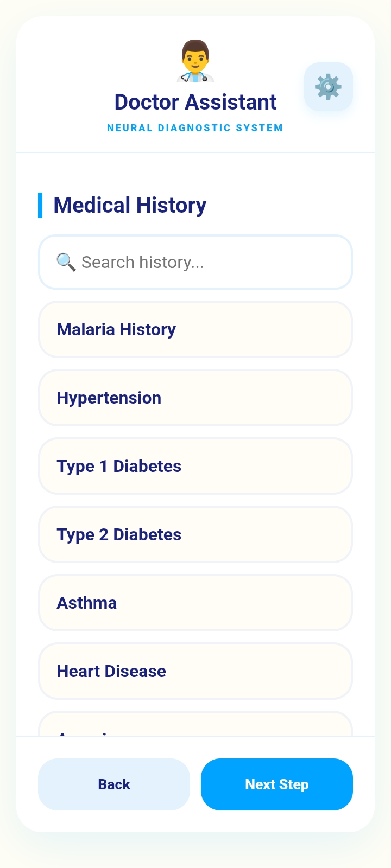Click the doctor emoji avatar
Screen dimensions: 391x868
195,61
